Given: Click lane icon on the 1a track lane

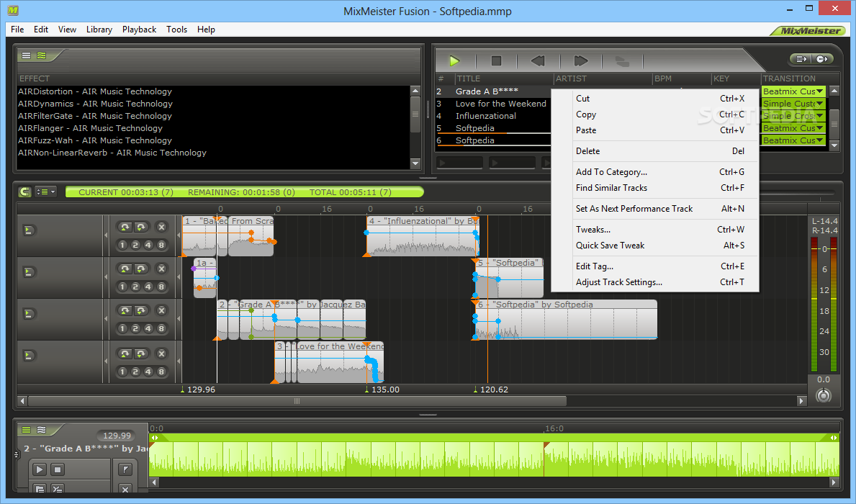Looking at the screenshot, I should (28, 272).
